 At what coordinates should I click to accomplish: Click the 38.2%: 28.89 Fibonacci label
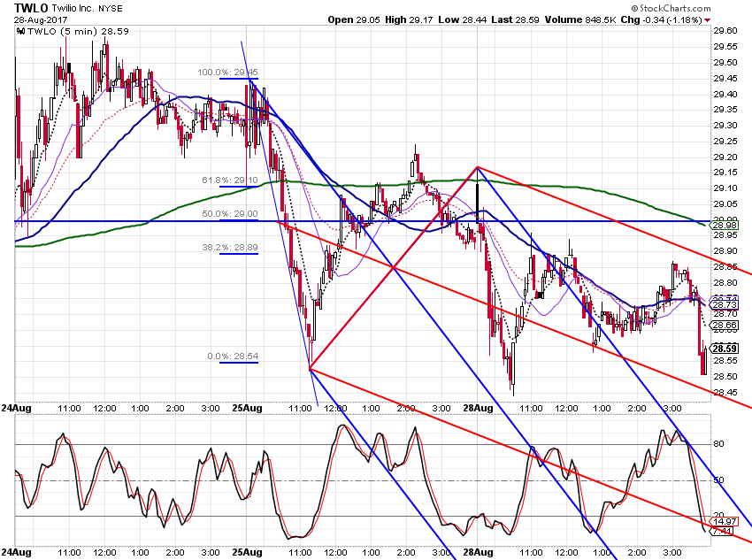pyautogui.click(x=230, y=248)
